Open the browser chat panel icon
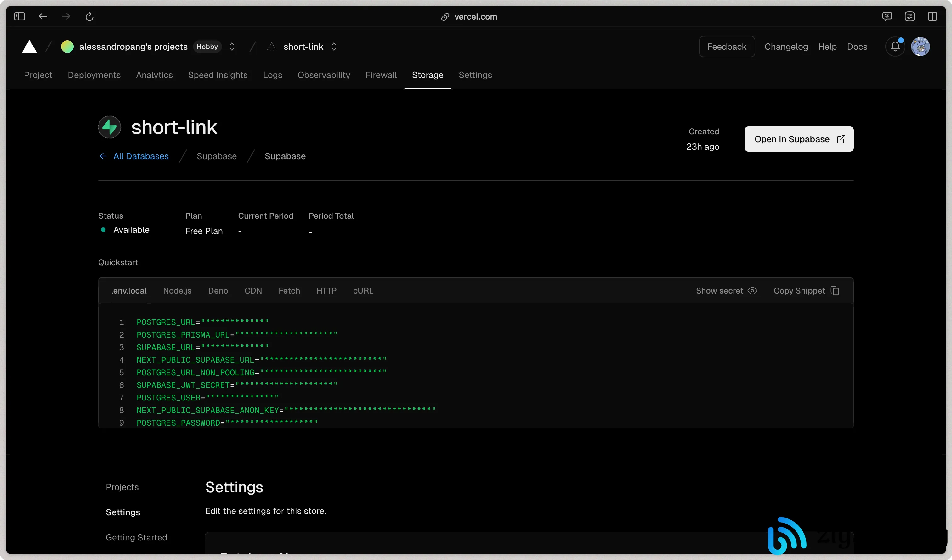Image resolution: width=952 pixels, height=560 pixels. click(x=887, y=16)
